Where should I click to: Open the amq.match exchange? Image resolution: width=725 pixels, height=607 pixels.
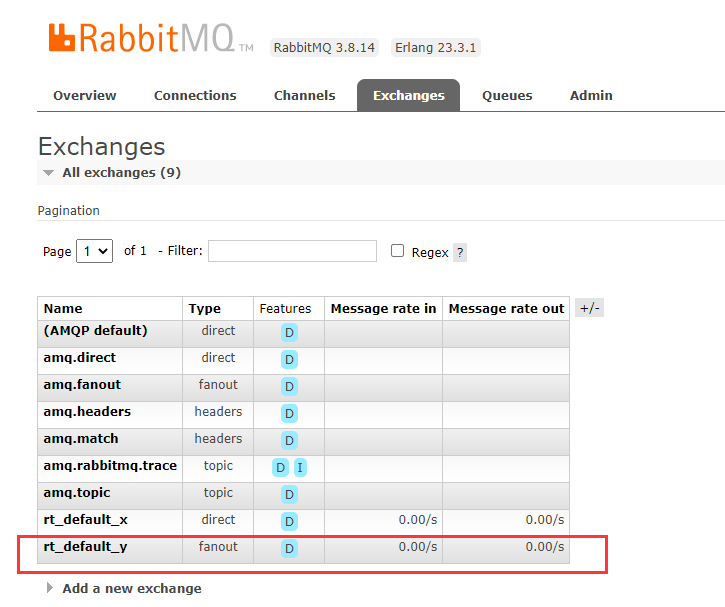click(81, 438)
